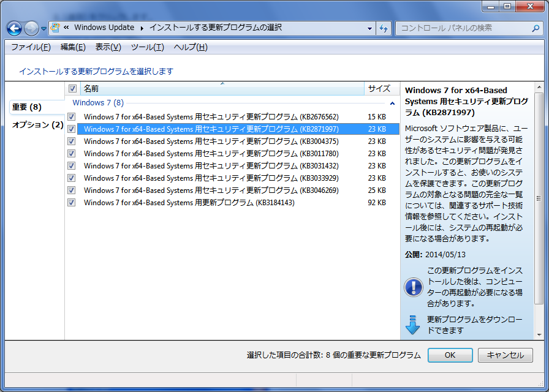
Task: Open the ファイル(F) menu
Action: pos(31,47)
